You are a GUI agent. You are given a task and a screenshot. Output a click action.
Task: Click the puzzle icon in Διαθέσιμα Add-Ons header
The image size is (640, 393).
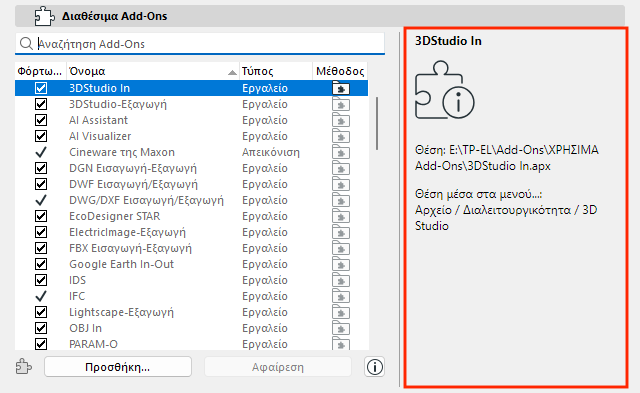[x=44, y=16]
